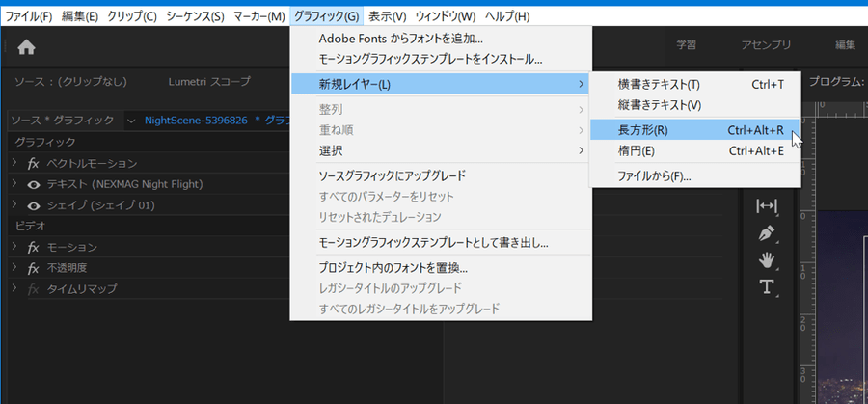Choose Adobe Fonts からフォントを追加
The width and height of the screenshot is (868, 404).
point(441,39)
